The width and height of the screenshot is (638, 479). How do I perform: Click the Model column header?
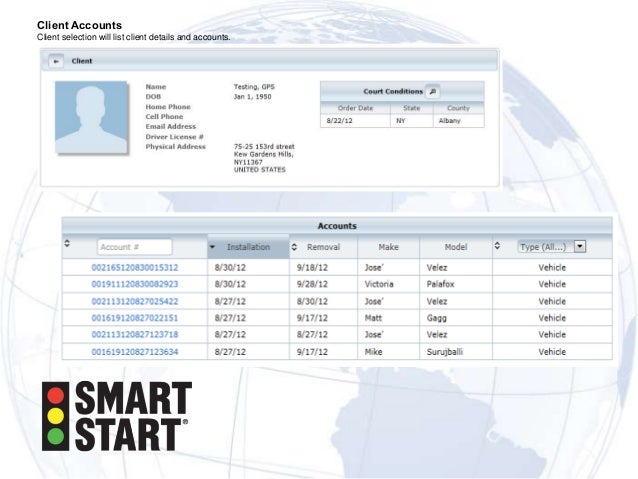(x=456, y=247)
